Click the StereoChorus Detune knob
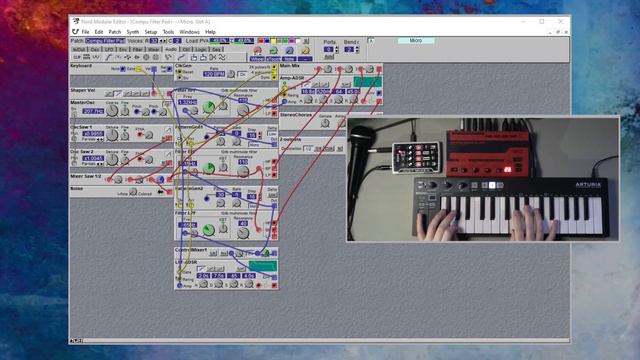 click(325, 123)
